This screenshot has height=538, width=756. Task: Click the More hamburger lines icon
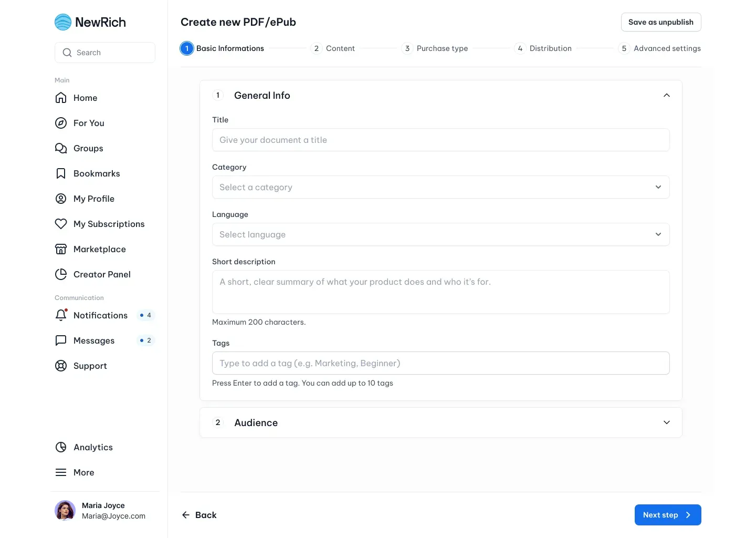pyautogui.click(x=61, y=472)
